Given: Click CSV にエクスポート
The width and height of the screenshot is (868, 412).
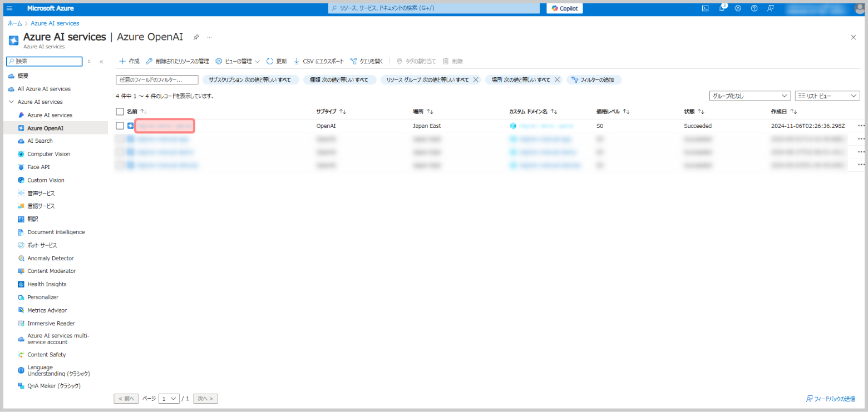Looking at the screenshot, I should (318, 61).
